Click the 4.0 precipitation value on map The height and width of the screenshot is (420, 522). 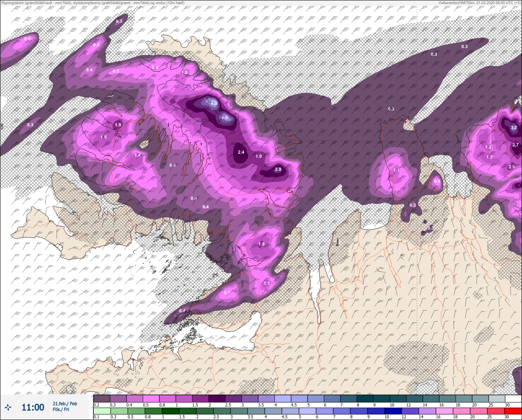click(224, 117)
